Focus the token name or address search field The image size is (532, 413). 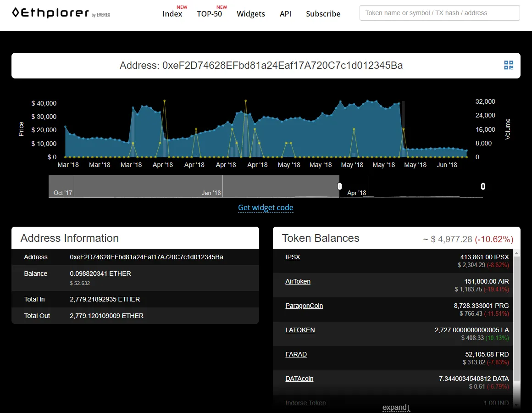439,13
